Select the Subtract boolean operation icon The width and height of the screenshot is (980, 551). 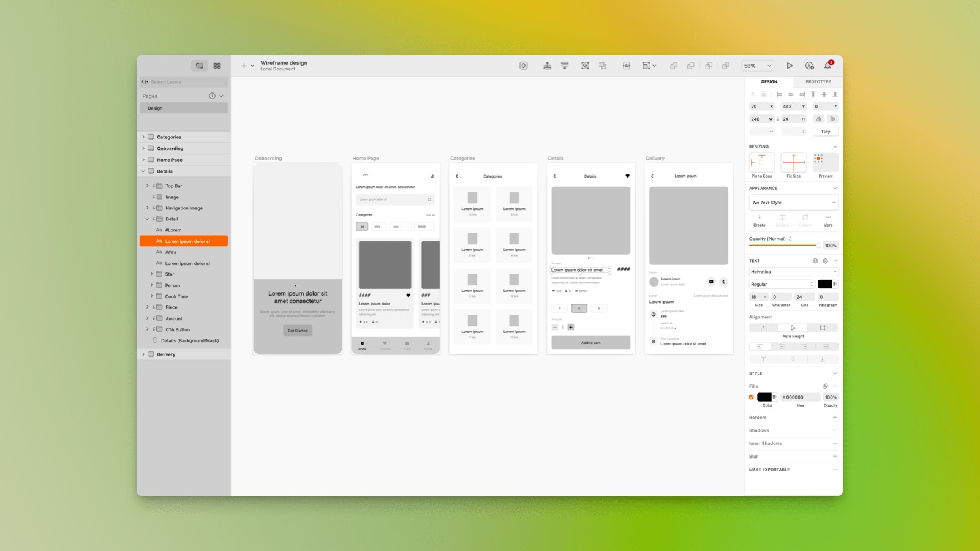pyautogui.click(x=692, y=66)
